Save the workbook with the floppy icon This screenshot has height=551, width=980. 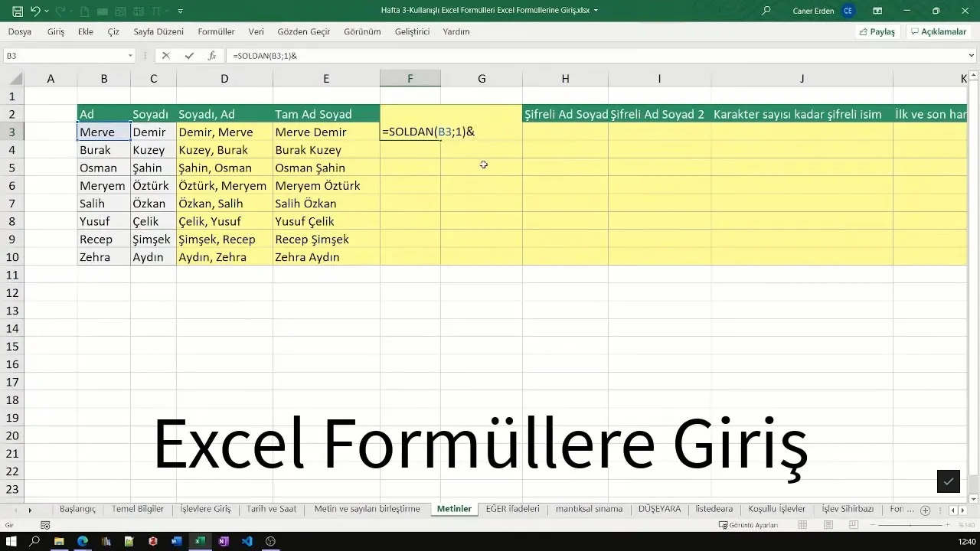tap(17, 11)
